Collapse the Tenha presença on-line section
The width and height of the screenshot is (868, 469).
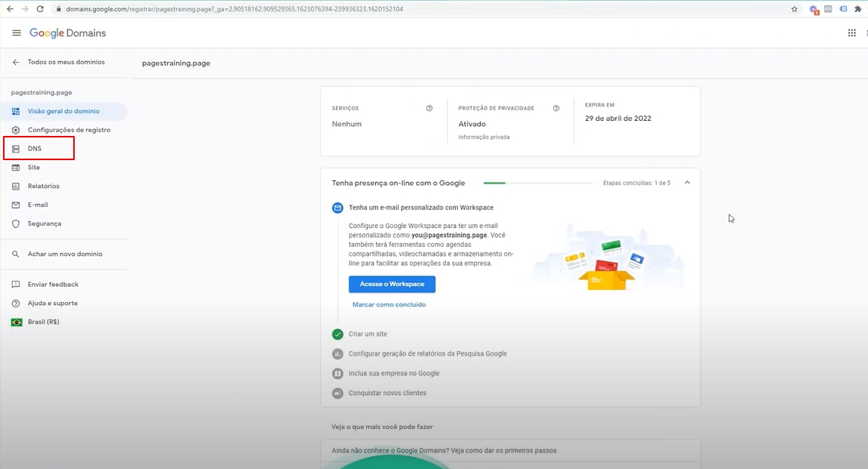tap(687, 183)
